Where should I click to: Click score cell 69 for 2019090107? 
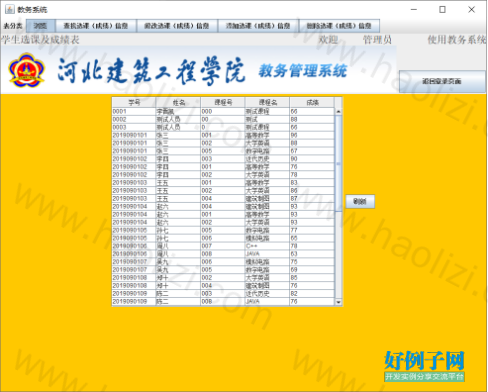pos(312,270)
